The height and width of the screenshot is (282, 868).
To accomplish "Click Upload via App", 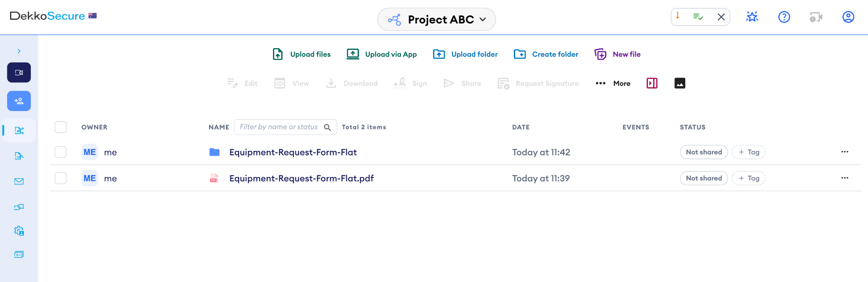I will click(382, 54).
